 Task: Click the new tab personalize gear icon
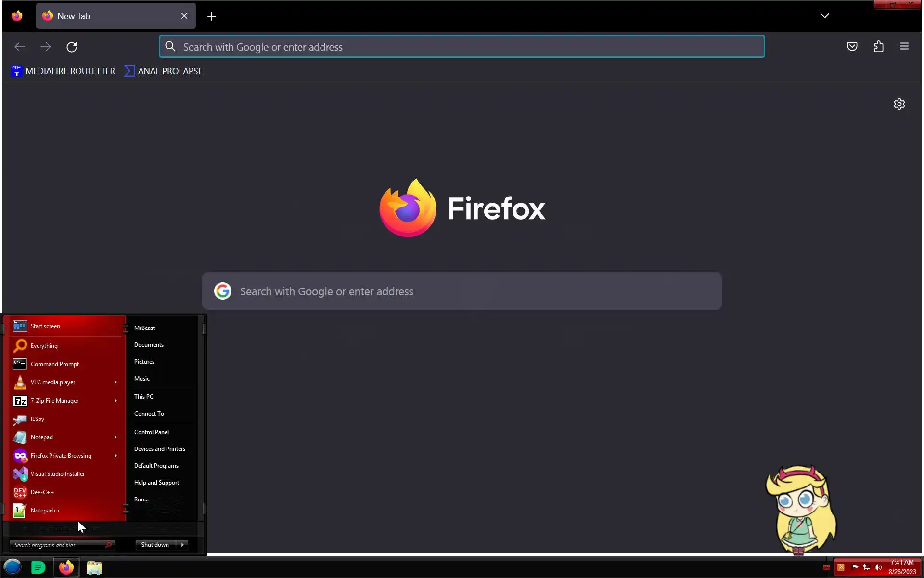point(899,104)
